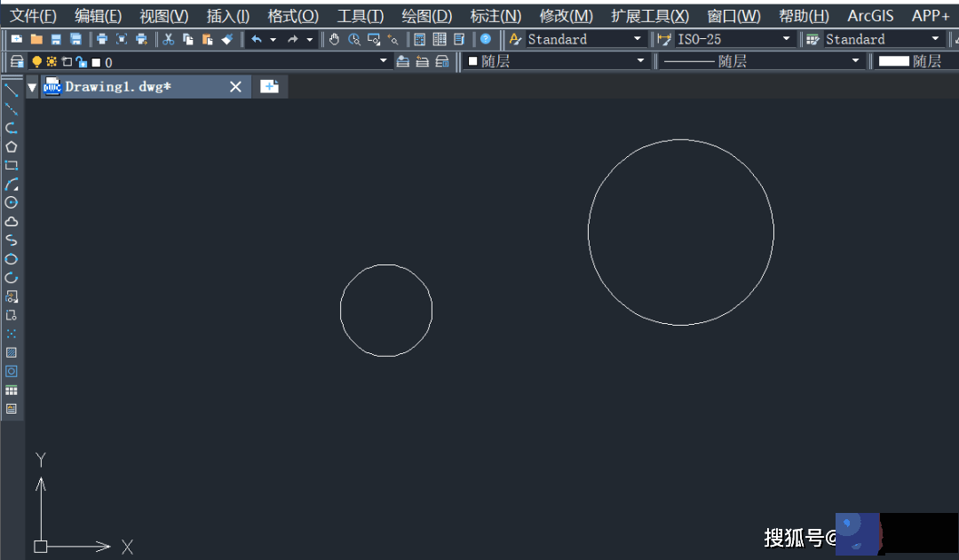Select the Line drawing tool
Screen dimensions: 959x560
coord(11,91)
